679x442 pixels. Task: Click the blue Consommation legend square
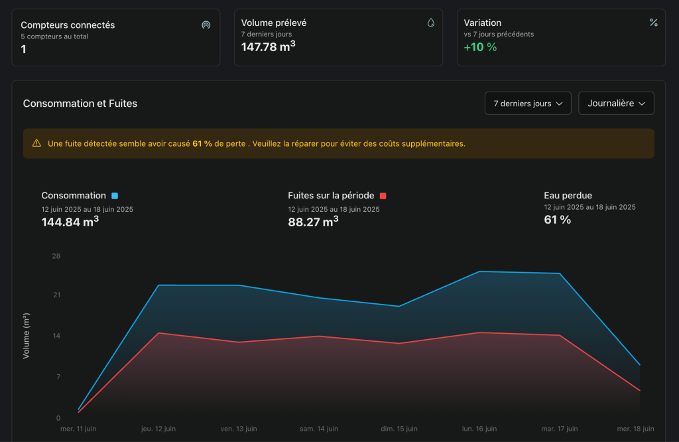[115, 196]
